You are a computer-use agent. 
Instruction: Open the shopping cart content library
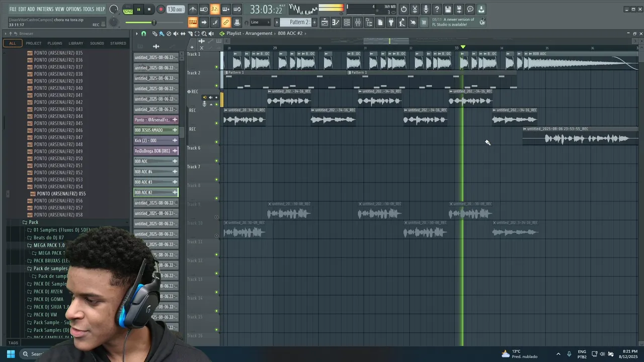[424, 22]
